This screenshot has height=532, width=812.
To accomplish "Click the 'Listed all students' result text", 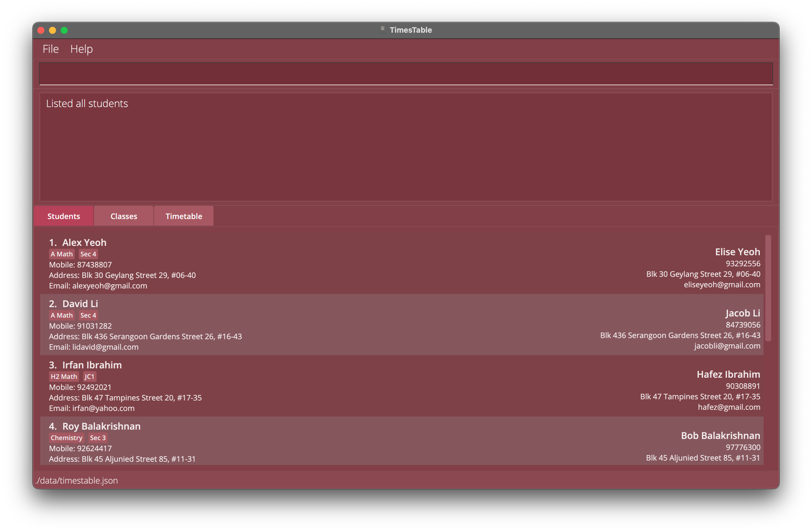I will pos(87,104).
